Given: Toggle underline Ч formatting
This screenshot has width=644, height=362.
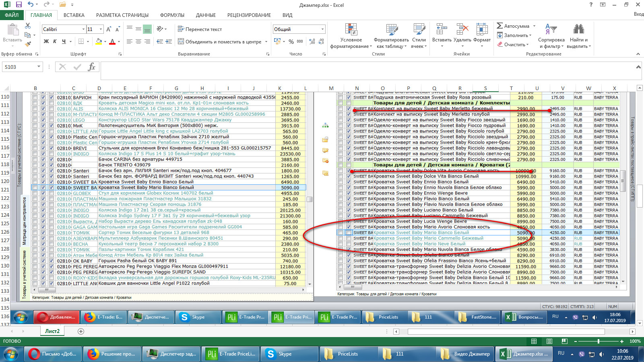Looking at the screenshot, I should click(x=64, y=41).
